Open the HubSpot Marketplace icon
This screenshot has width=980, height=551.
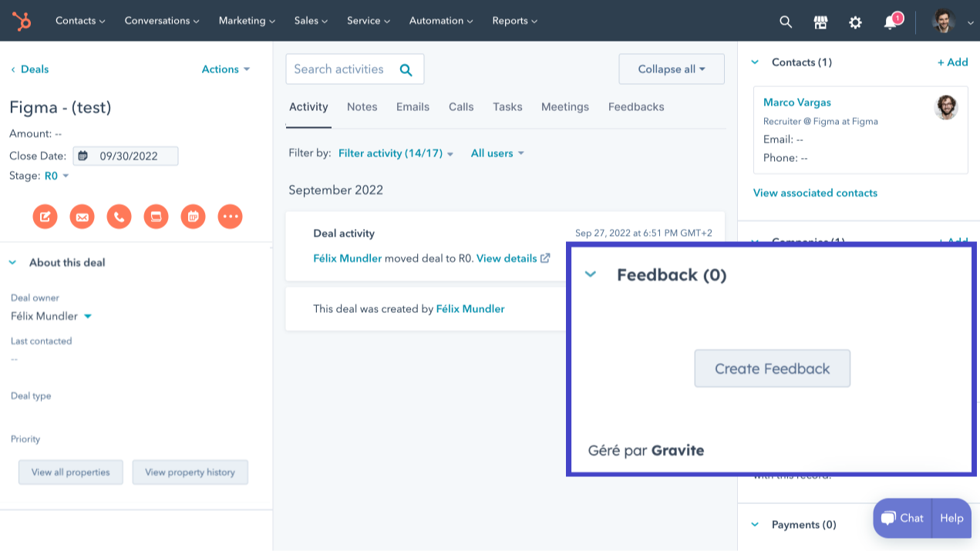[x=820, y=22]
